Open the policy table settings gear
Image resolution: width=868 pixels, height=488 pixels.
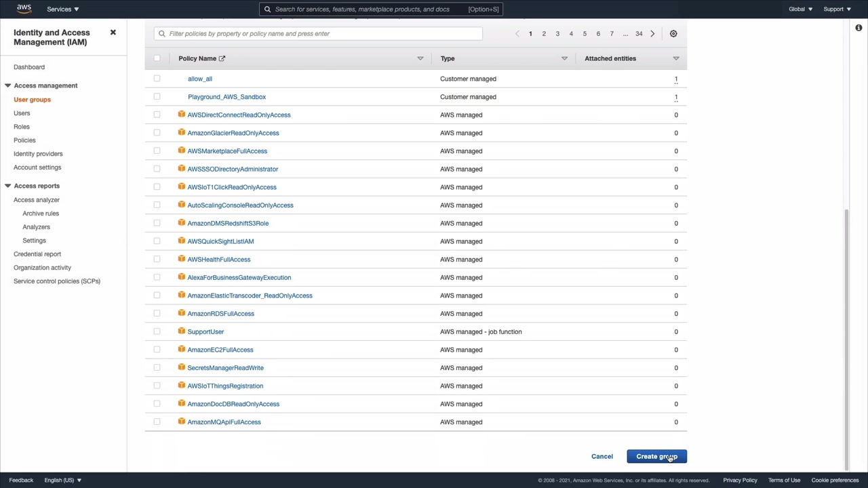(x=673, y=34)
